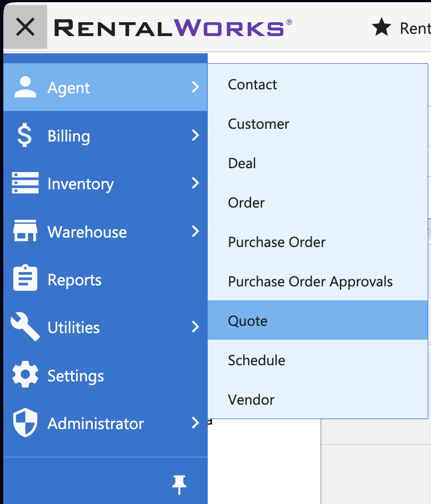This screenshot has height=504, width=431.
Task: Expand the Utilities submenu chevron
Action: click(x=196, y=326)
